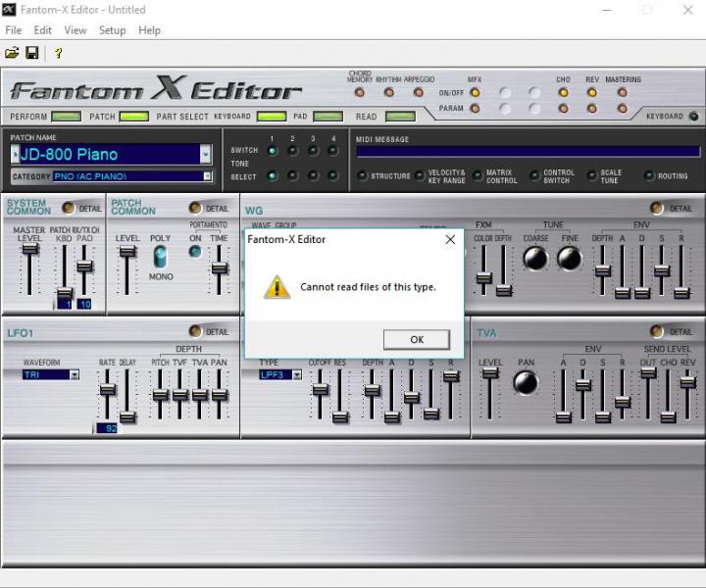Flip the POLY/MONO switch
This screenshot has height=588, width=706.
click(160, 257)
